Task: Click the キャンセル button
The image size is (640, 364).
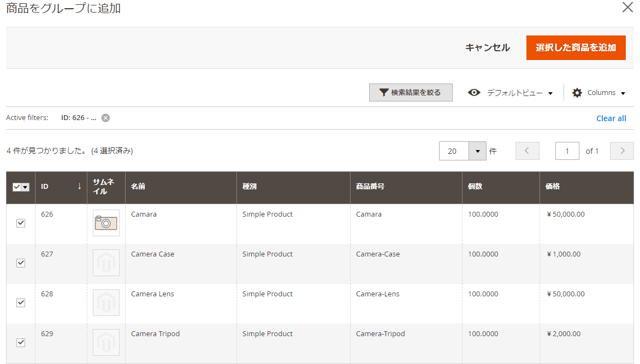Action: (x=487, y=47)
